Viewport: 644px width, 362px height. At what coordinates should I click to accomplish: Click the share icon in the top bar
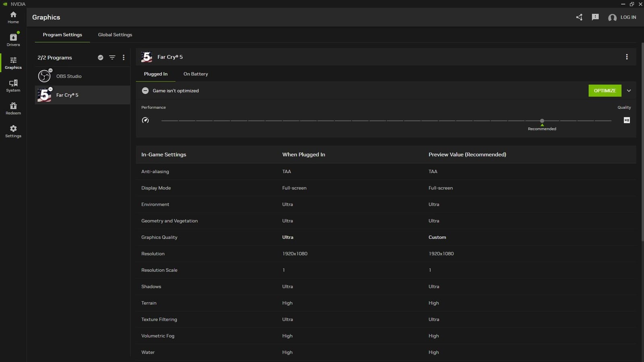(x=579, y=17)
